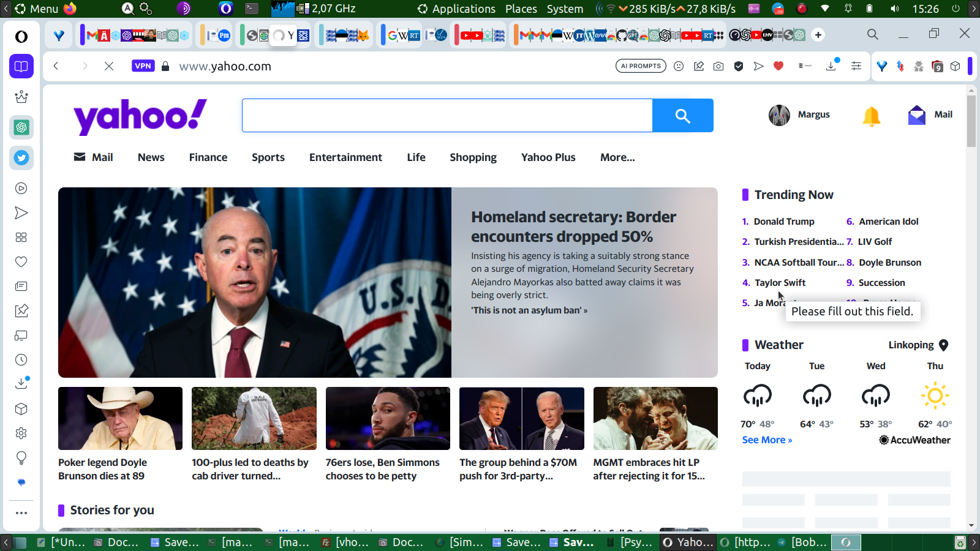This screenshot has height=551, width=980.
Task: Open the Donald Trump trending link
Action: [x=784, y=222]
